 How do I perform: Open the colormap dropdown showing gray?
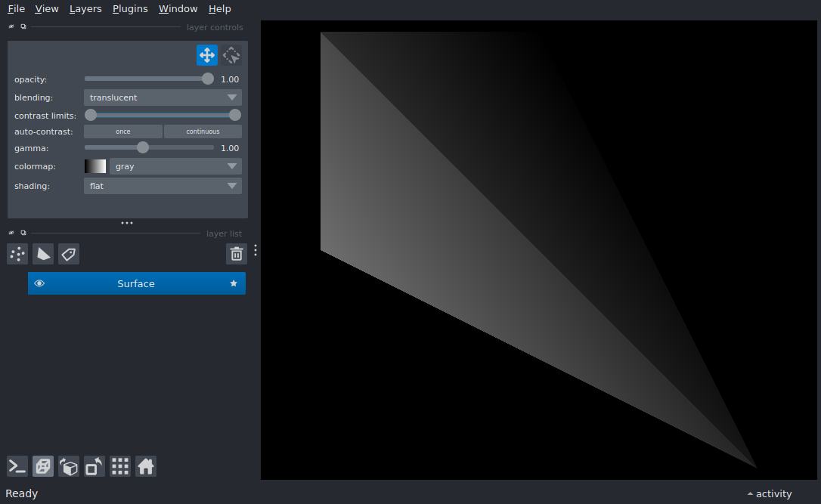175,166
